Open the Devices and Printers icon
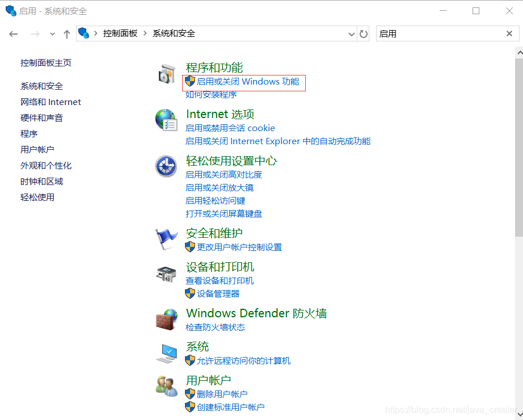523x420 pixels. [166, 274]
